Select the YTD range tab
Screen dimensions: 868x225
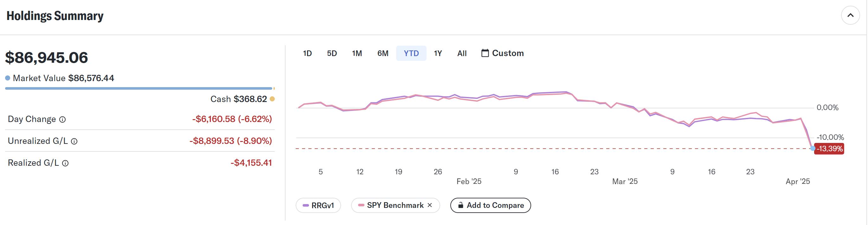[x=411, y=53]
